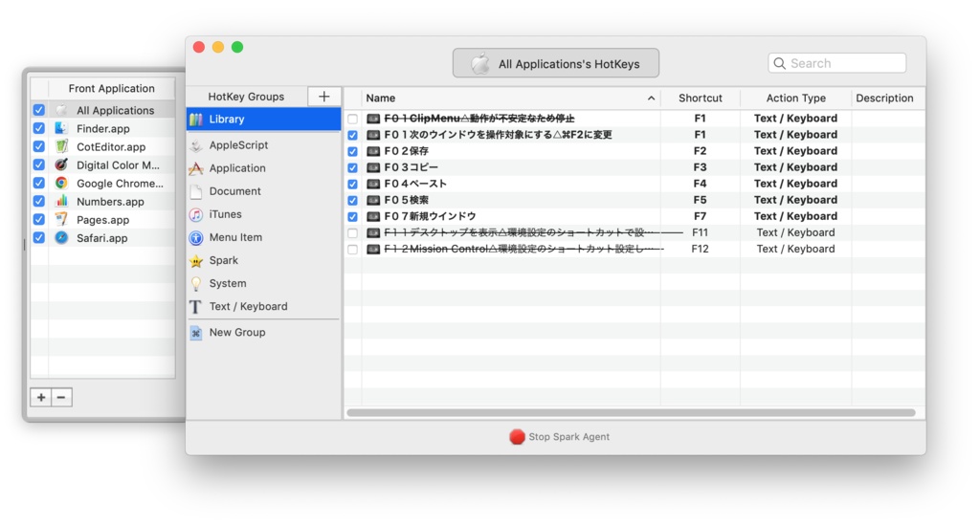Choose the Application group icon
Viewport: 980px width, 526px height.
click(196, 168)
